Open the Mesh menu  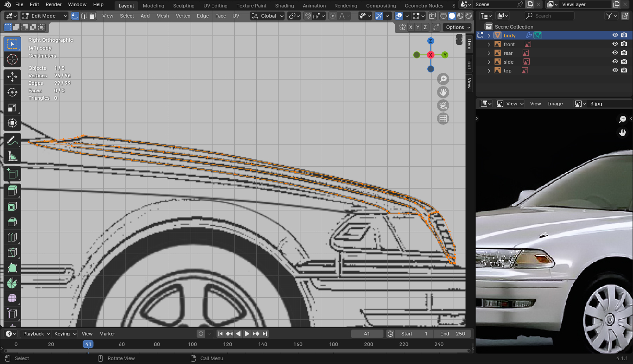pyautogui.click(x=162, y=16)
